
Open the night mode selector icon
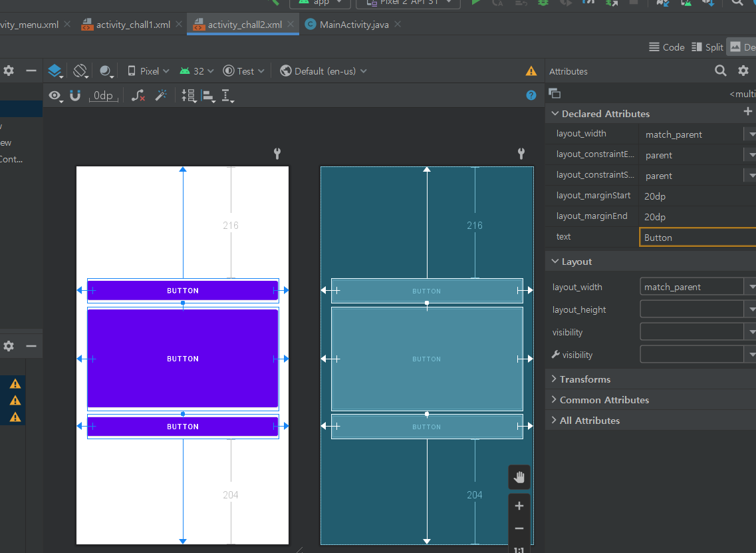point(106,71)
